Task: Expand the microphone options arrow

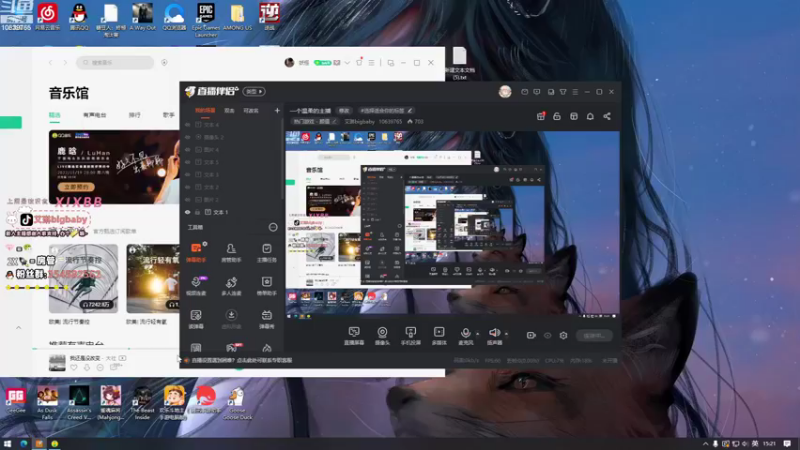Action: (x=478, y=334)
